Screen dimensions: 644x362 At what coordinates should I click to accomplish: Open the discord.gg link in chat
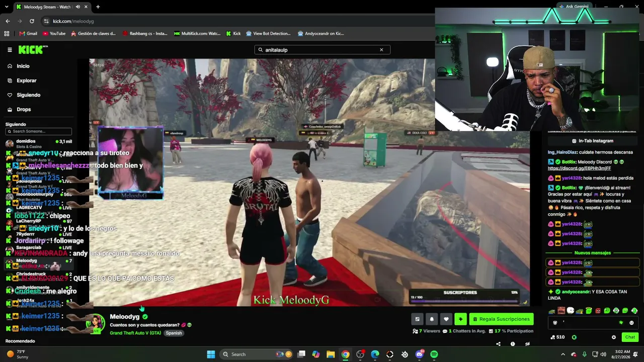coord(579,168)
